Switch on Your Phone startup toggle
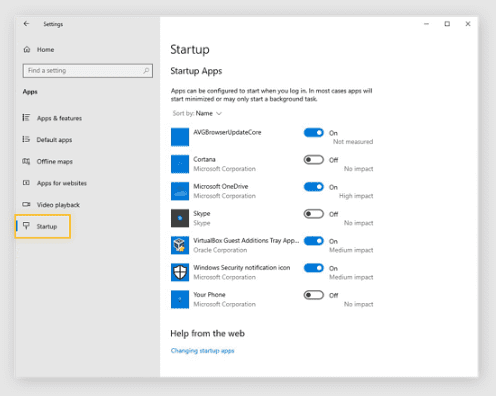 click(x=314, y=295)
